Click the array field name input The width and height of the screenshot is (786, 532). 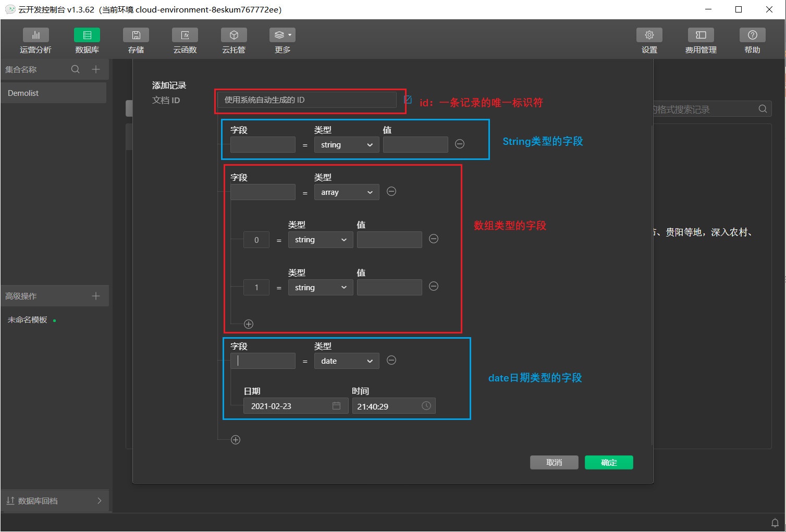[x=263, y=192]
